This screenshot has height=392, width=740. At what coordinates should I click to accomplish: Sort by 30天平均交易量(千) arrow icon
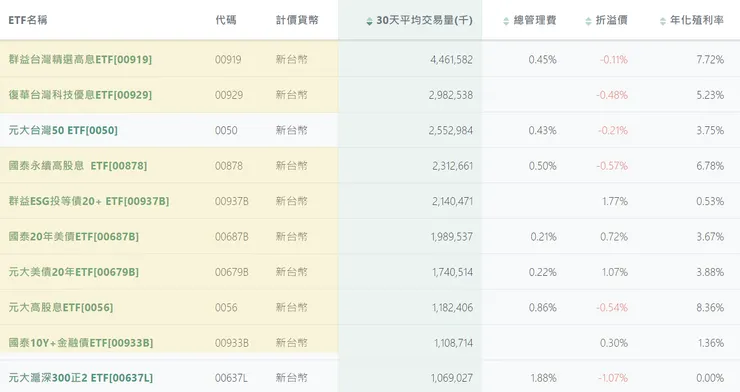pyautogui.click(x=369, y=21)
